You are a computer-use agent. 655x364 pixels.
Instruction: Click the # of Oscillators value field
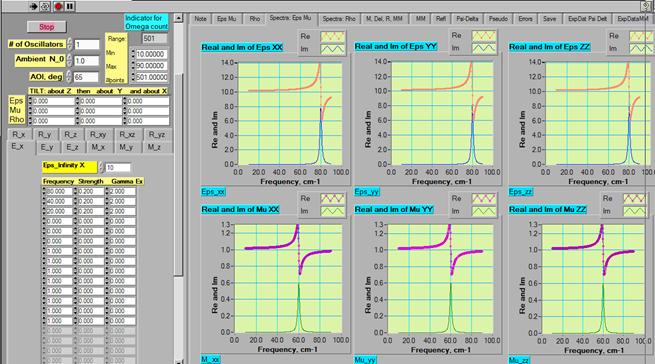[86, 44]
